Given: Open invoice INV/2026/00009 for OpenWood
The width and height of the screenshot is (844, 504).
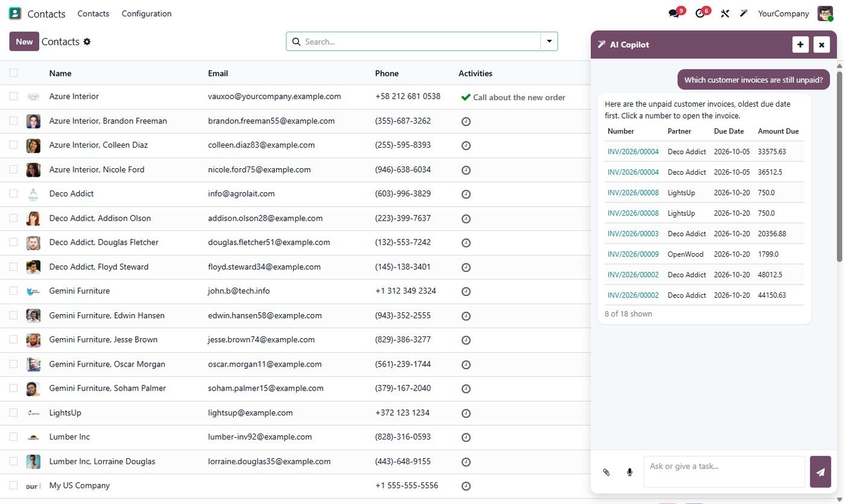Looking at the screenshot, I should click(x=633, y=254).
